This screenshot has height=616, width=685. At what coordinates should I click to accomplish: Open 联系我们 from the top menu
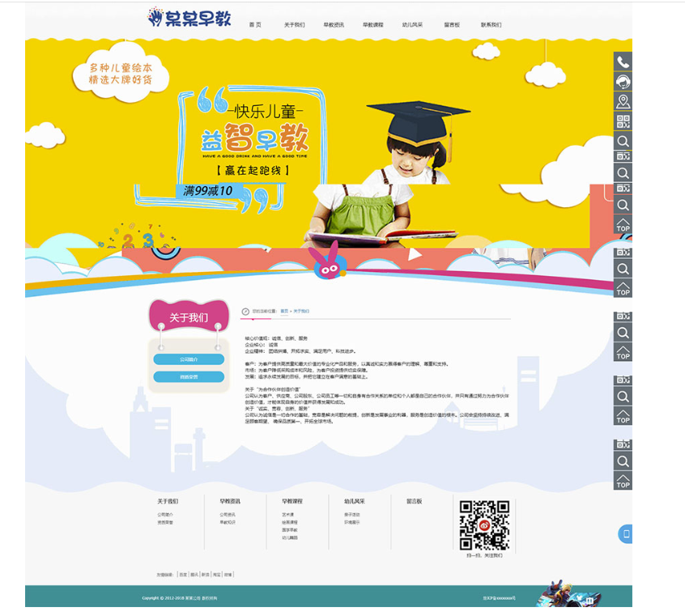click(491, 25)
